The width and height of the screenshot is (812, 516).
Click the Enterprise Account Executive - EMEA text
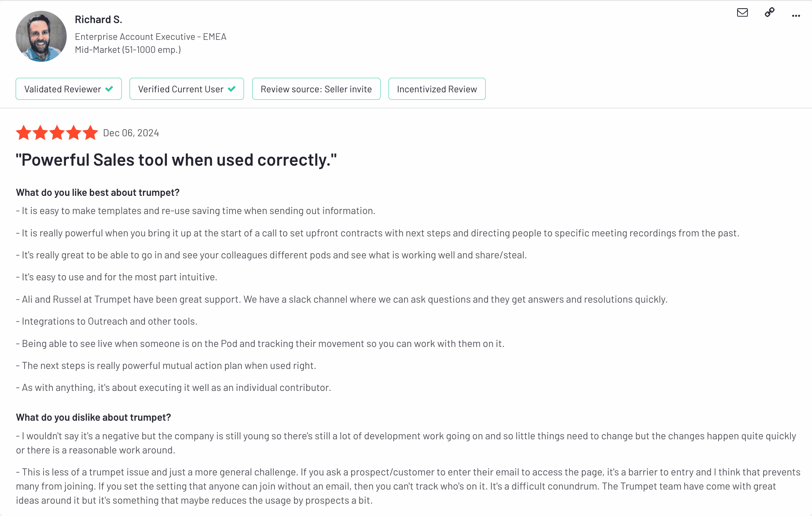point(150,36)
